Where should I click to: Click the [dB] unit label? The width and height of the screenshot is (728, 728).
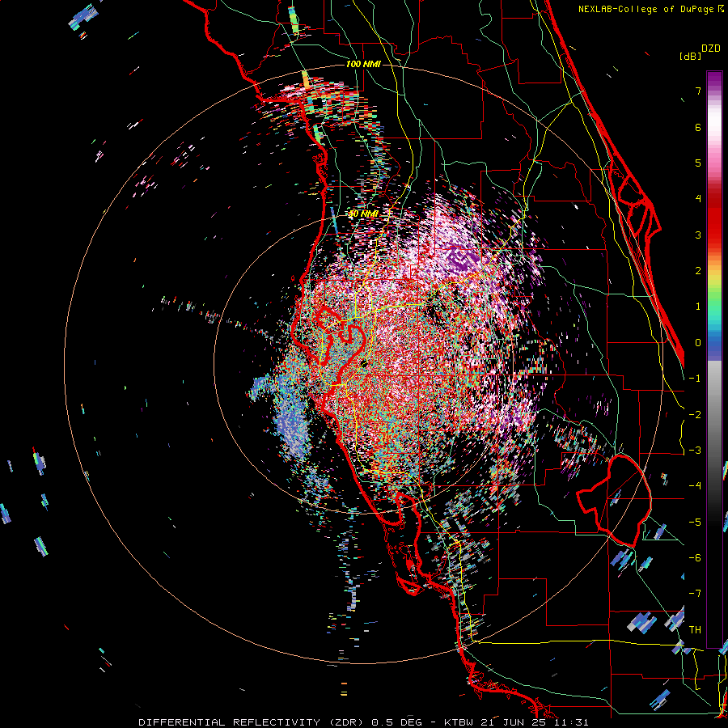(x=691, y=56)
